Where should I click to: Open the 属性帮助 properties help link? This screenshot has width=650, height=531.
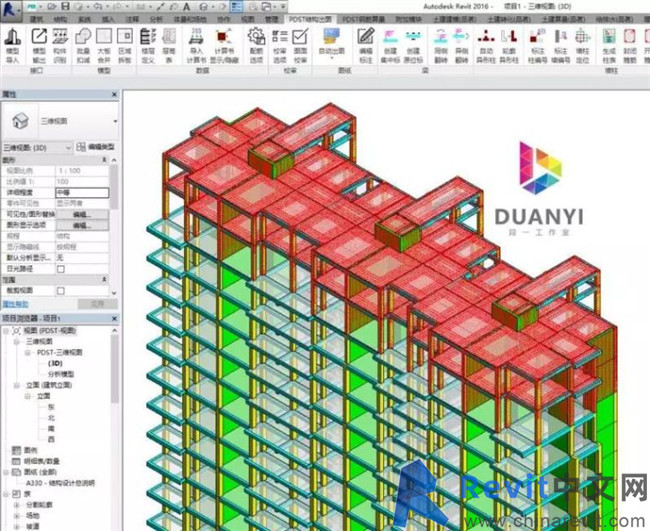15,304
